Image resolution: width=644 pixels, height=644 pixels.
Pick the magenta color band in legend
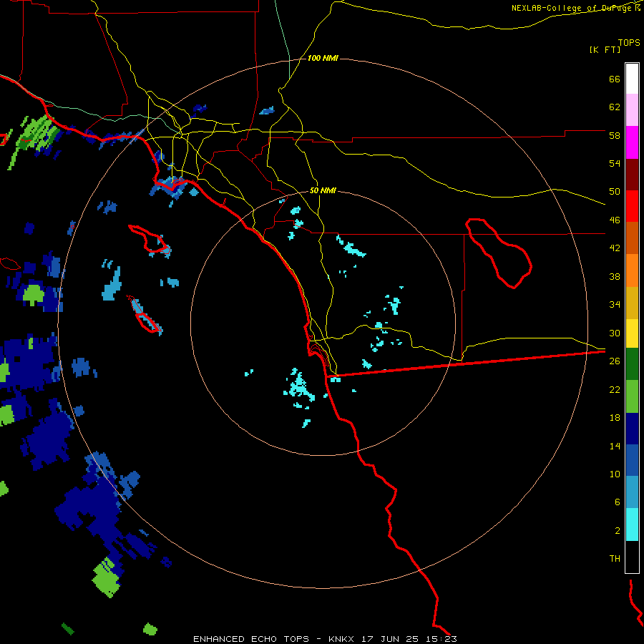point(632,142)
